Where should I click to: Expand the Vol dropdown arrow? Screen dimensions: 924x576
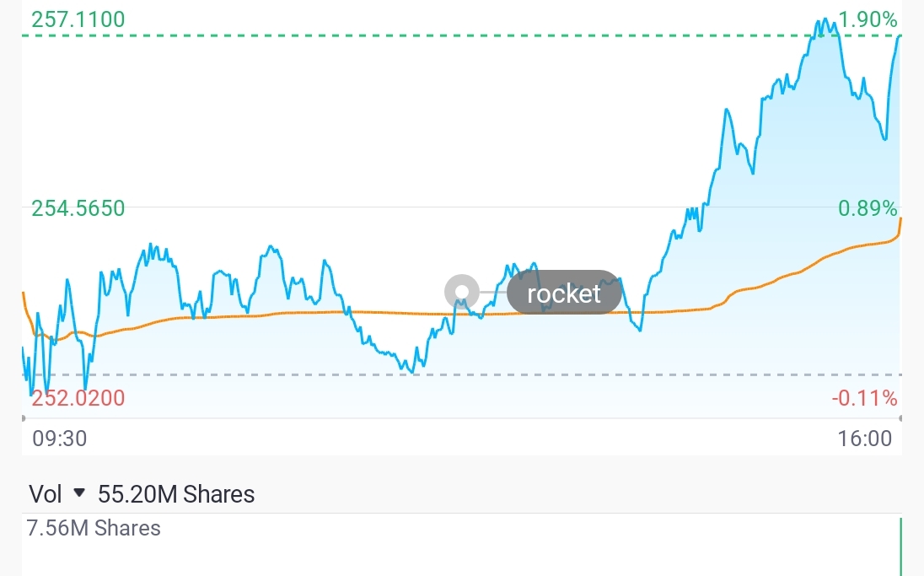(79, 493)
